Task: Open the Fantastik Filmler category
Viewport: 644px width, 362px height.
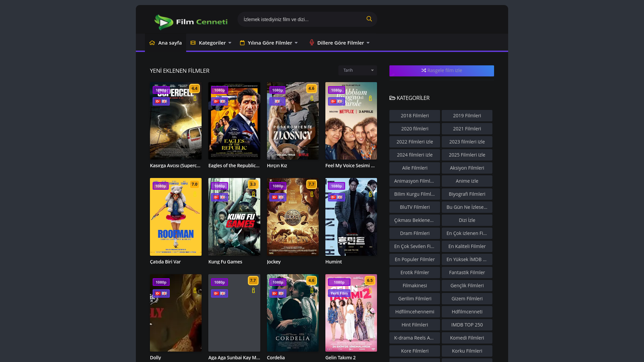Action: pos(467,273)
